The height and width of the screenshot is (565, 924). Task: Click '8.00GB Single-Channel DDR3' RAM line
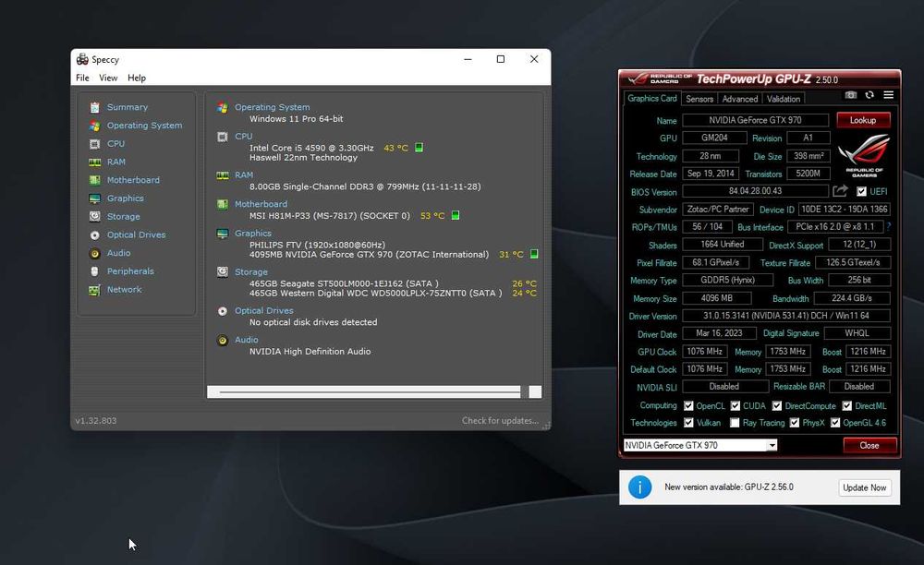click(365, 186)
